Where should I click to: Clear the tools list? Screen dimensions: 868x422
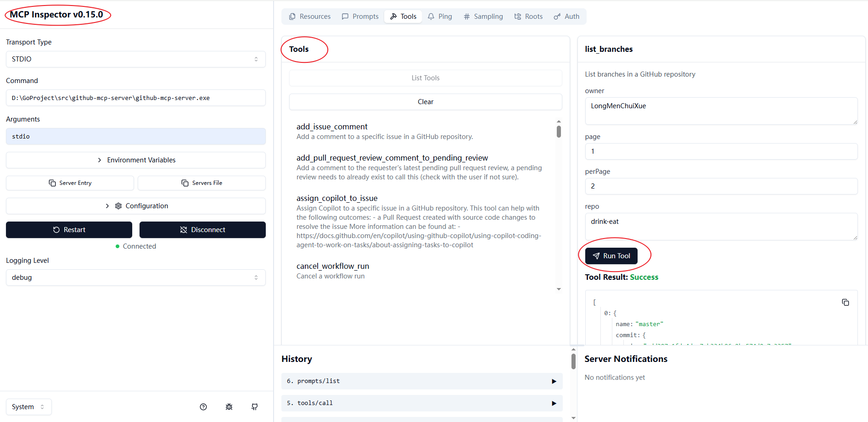coord(426,102)
